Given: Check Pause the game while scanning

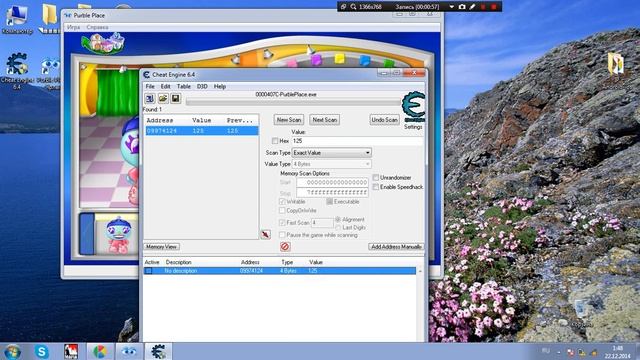Looking at the screenshot, I should pos(282,235).
